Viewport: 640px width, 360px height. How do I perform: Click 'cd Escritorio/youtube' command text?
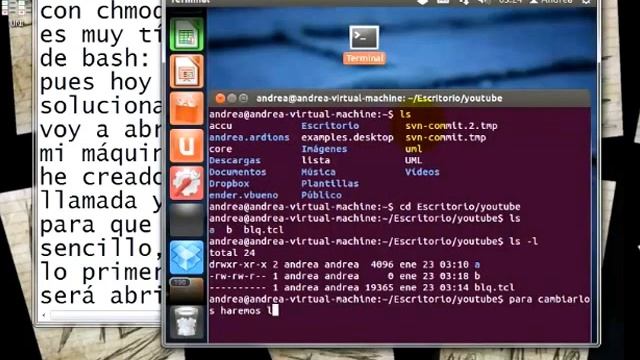460,207
